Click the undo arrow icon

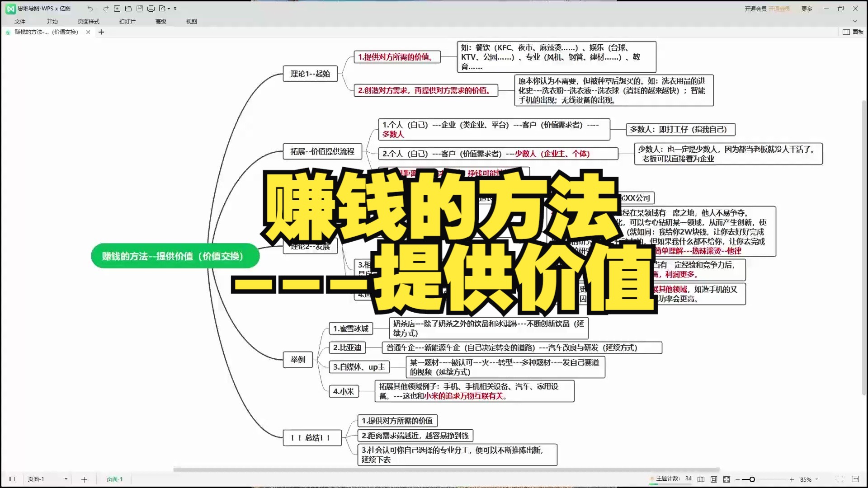pyautogui.click(x=90, y=9)
